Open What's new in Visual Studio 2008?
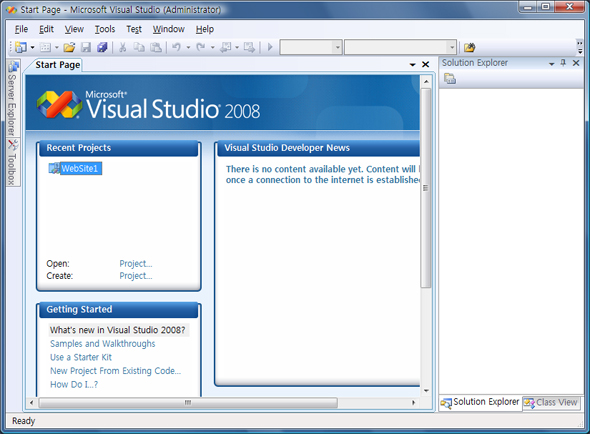This screenshot has height=434, width=590. 118,330
